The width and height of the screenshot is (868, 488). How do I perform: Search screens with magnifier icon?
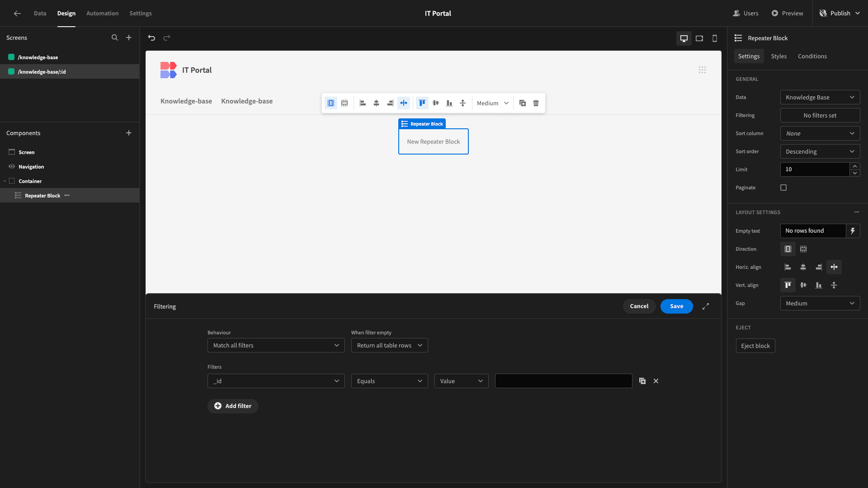pyautogui.click(x=115, y=38)
